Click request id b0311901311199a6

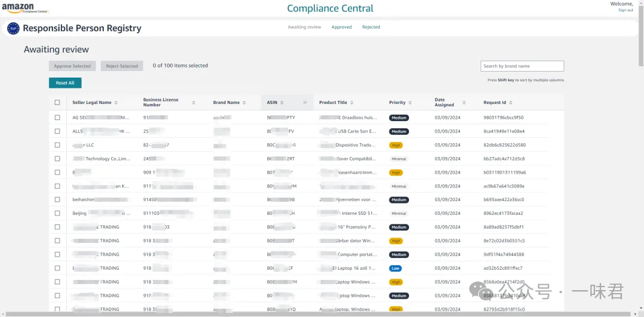505,173
